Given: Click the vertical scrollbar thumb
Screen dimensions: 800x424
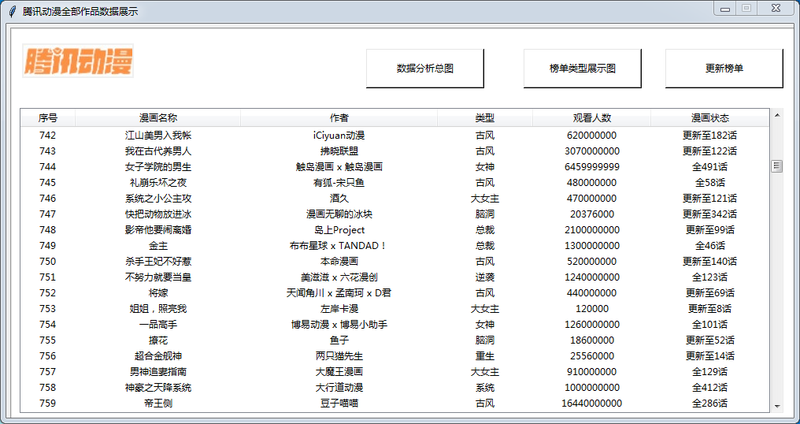Looking at the screenshot, I should point(777,166).
